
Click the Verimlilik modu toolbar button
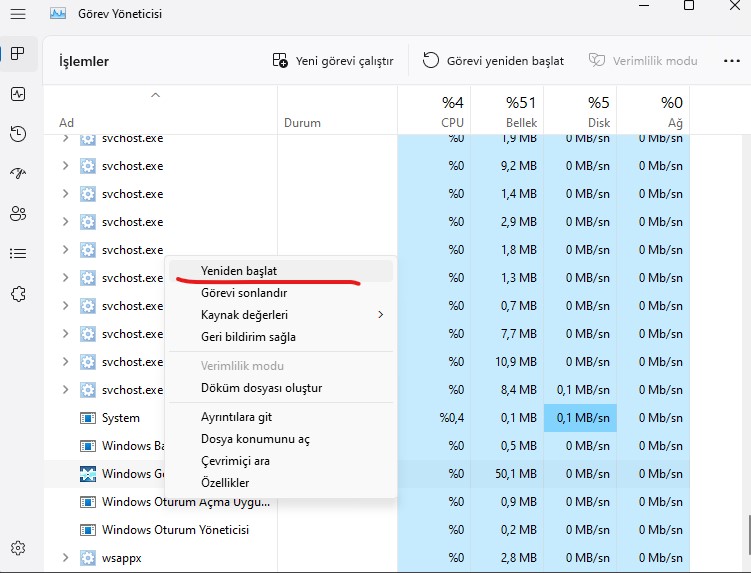coord(643,61)
